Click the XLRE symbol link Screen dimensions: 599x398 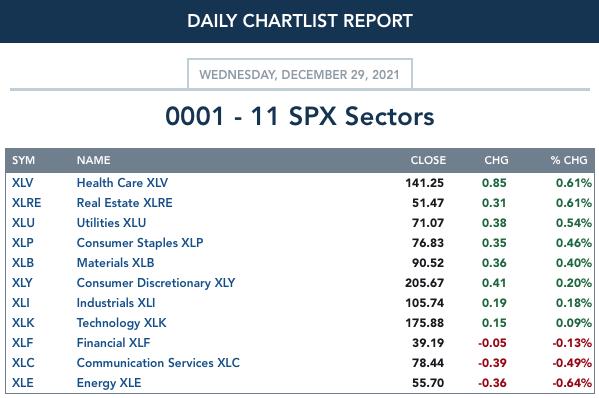[26, 203]
